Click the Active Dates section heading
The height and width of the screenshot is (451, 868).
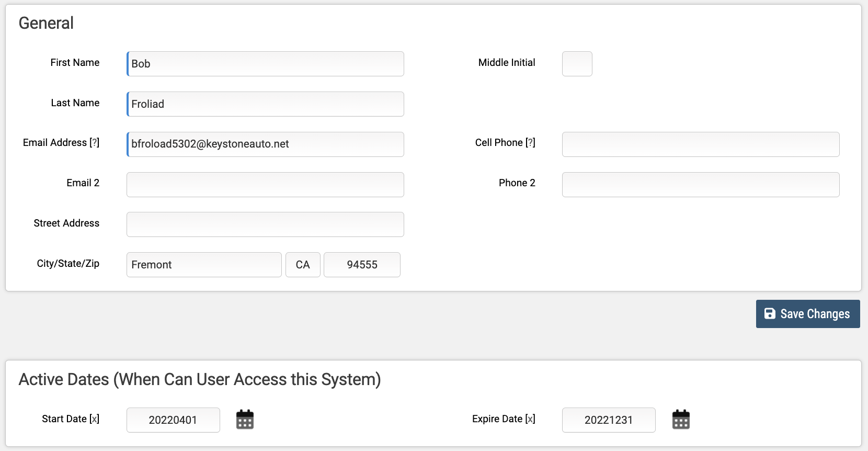pyautogui.click(x=200, y=379)
